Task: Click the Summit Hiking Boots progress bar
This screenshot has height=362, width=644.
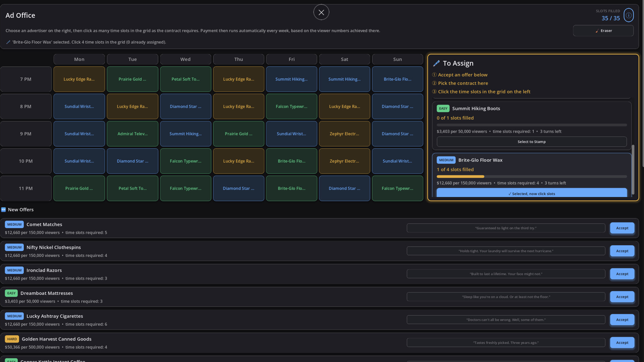Action: click(x=532, y=125)
